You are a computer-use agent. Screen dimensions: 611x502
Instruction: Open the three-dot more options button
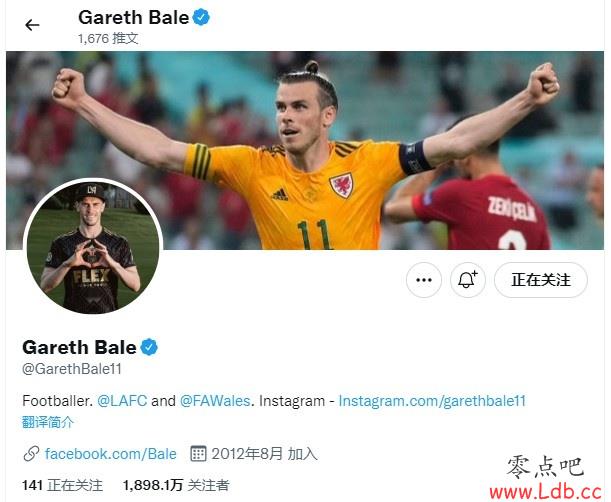424,280
